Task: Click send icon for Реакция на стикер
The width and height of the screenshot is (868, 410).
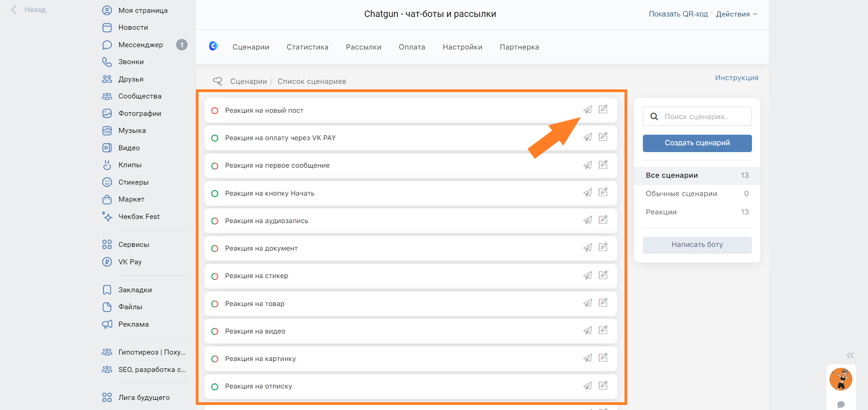Action: click(587, 275)
